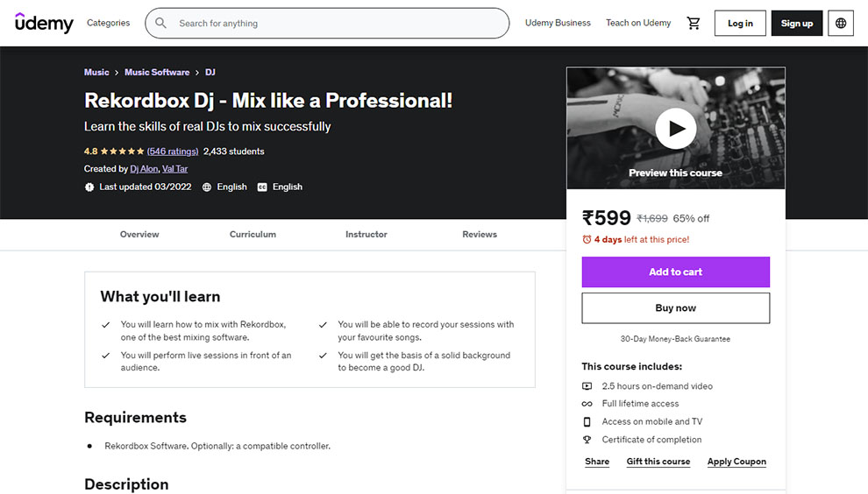Click the 'Description' heading
The width and height of the screenshot is (868, 494).
tap(126, 484)
